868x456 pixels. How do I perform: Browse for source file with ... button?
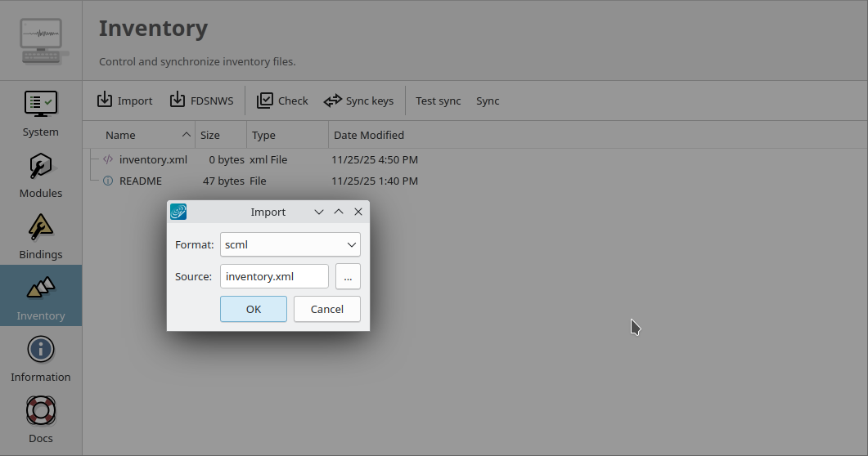[348, 276]
